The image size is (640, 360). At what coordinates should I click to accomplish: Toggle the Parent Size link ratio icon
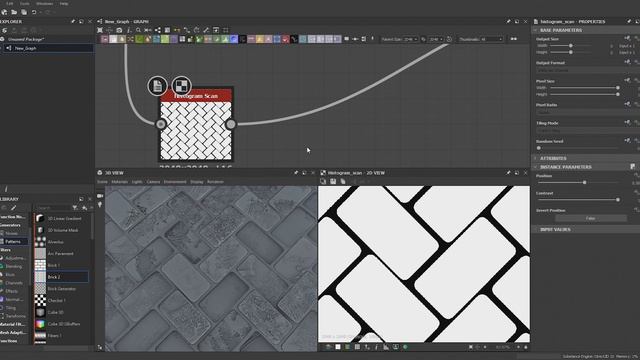(423, 39)
